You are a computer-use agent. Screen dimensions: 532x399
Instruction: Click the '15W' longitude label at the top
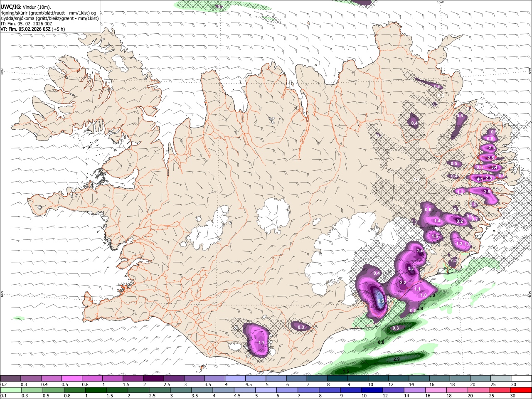[440, 2]
